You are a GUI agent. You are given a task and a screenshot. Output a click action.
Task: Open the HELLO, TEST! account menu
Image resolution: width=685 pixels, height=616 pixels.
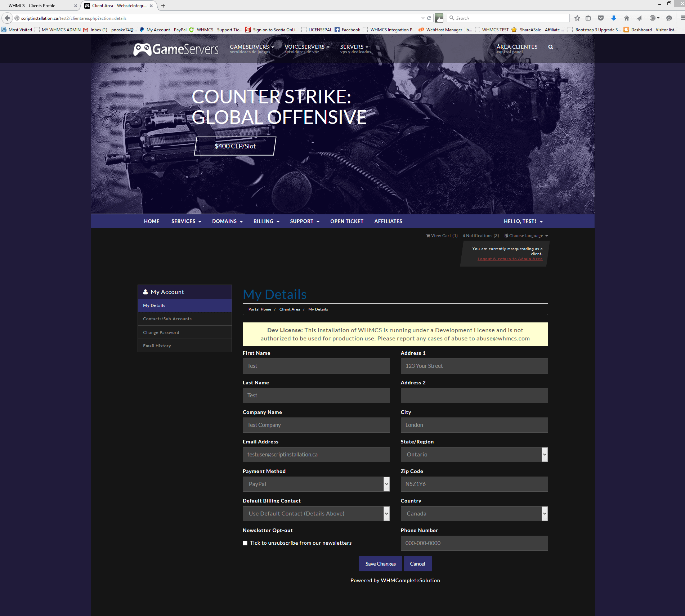coord(523,221)
